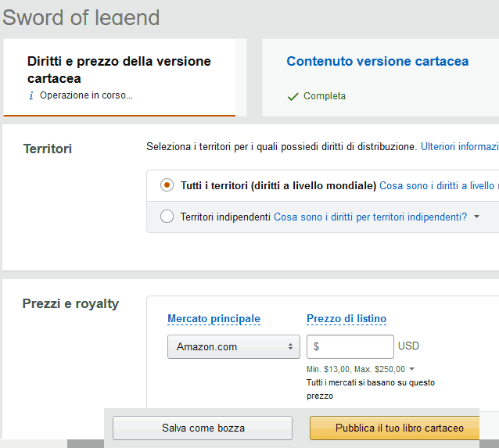Screen dimensions: 499x448
Task: Expand the Min. $13,00 Max. $250,00 arrow
Action: click(x=412, y=369)
